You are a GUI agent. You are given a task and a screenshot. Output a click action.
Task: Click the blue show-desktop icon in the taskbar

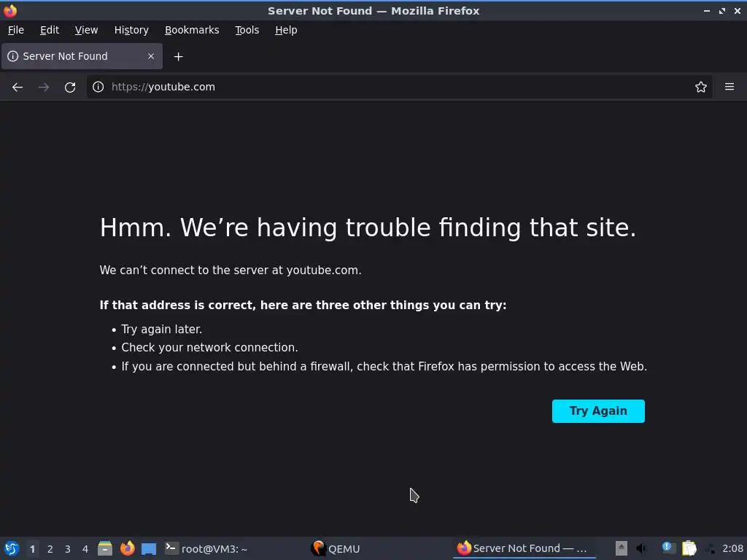point(149,548)
